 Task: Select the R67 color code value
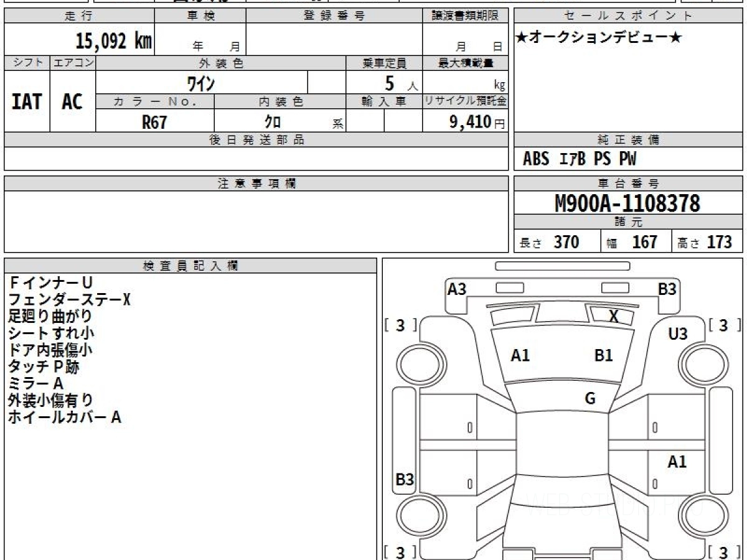(154, 122)
